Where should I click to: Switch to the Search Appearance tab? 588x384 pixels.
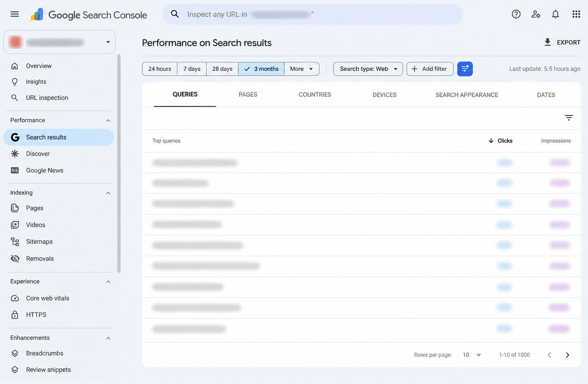(x=467, y=95)
